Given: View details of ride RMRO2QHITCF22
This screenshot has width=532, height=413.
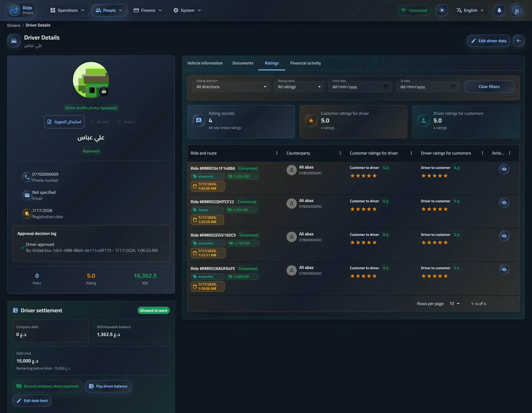Looking at the screenshot, I should tap(504, 203).
